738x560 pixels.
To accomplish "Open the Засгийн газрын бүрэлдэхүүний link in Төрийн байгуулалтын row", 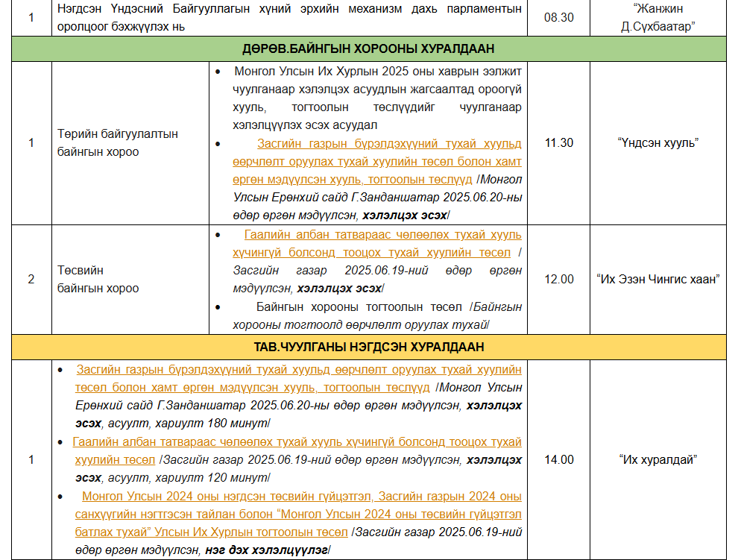I will [388, 144].
